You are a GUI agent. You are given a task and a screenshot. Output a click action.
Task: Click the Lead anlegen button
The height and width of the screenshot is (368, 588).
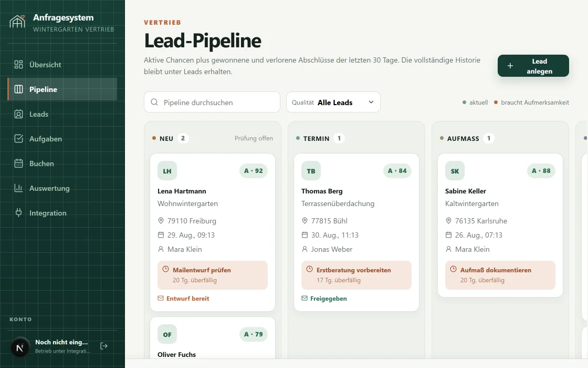point(533,66)
